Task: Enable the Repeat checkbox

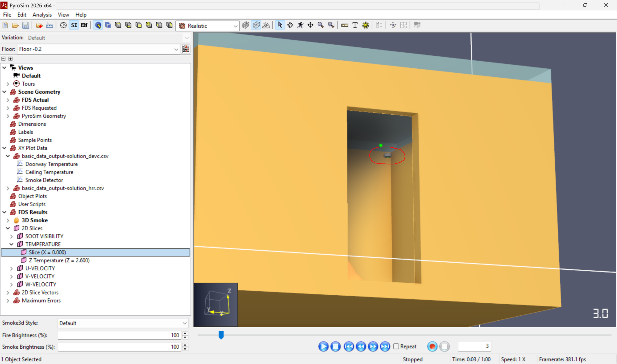Action: pos(396,346)
